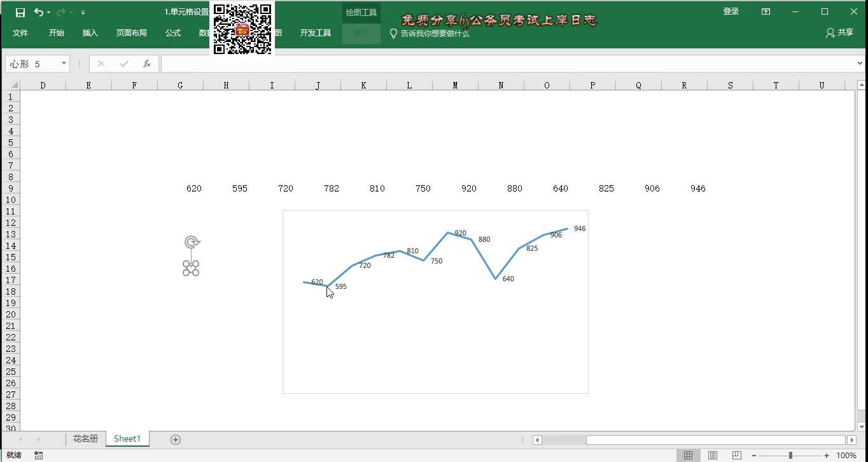
Task: Click horizontal scrollbar right arrow
Action: (x=851, y=440)
